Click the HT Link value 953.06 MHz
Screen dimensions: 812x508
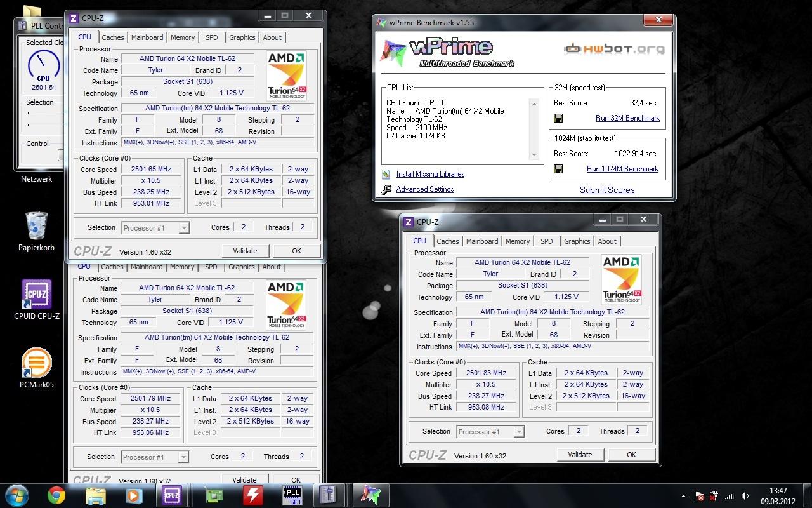click(x=150, y=433)
